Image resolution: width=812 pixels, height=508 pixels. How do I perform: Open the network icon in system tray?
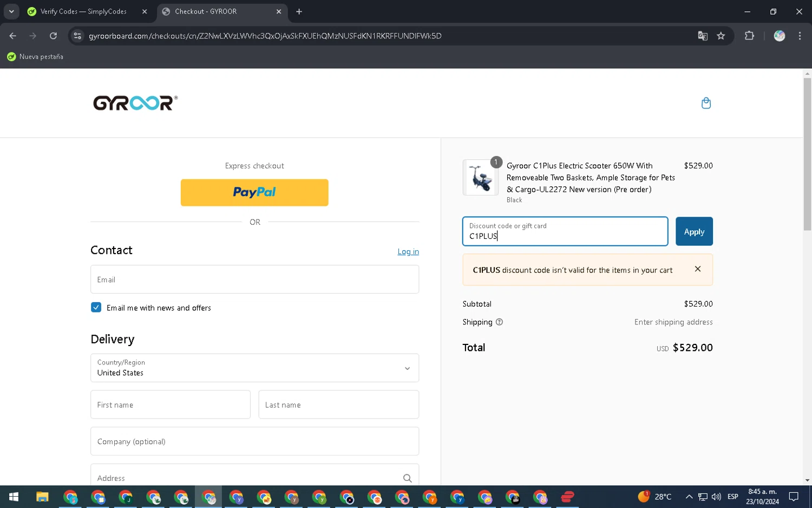[703, 497]
